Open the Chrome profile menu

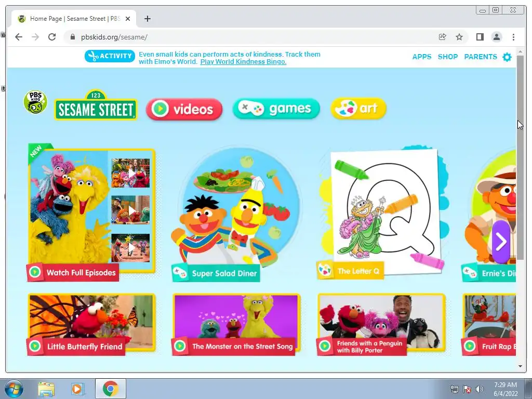click(x=496, y=37)
